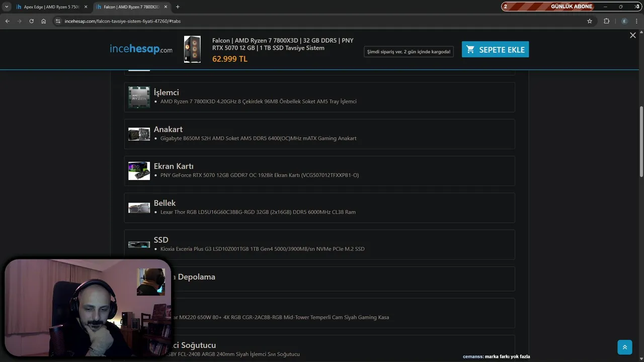
Task: Open the Bellek RAM thumbnail
Action: (x=139, y=208)
